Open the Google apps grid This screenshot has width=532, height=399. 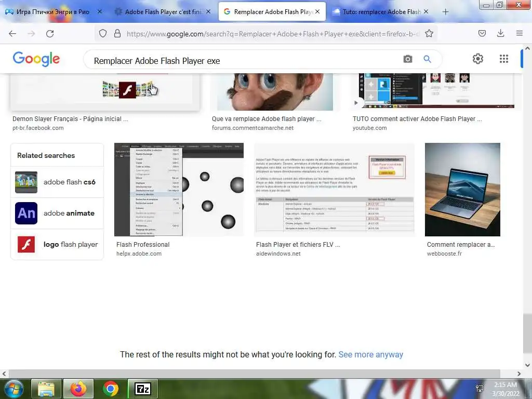(x=504, y=59)
